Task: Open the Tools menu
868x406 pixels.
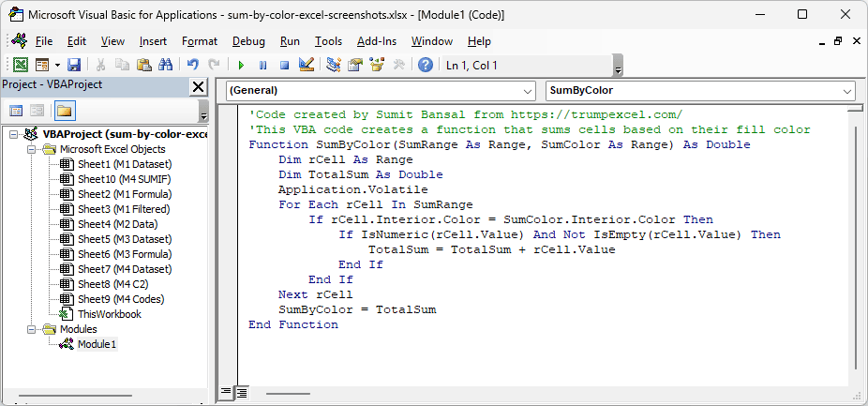Action: tap(329, 41)
